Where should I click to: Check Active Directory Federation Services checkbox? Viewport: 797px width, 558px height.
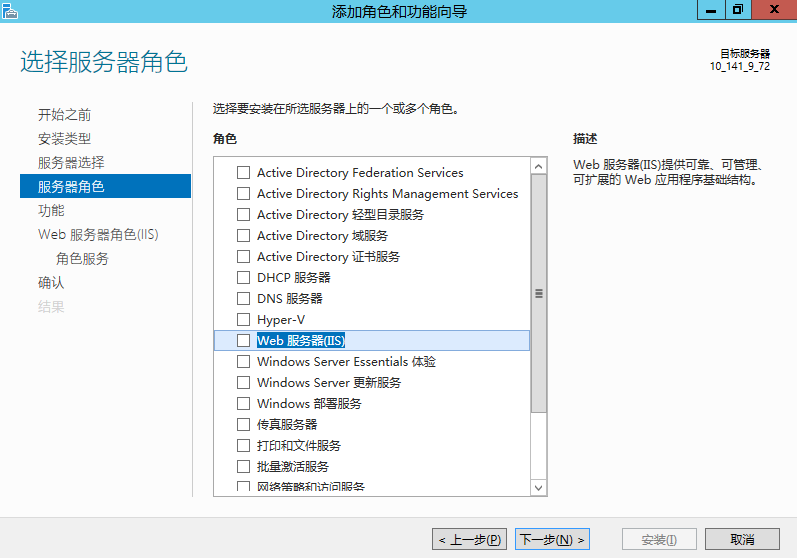click(243, 173)
